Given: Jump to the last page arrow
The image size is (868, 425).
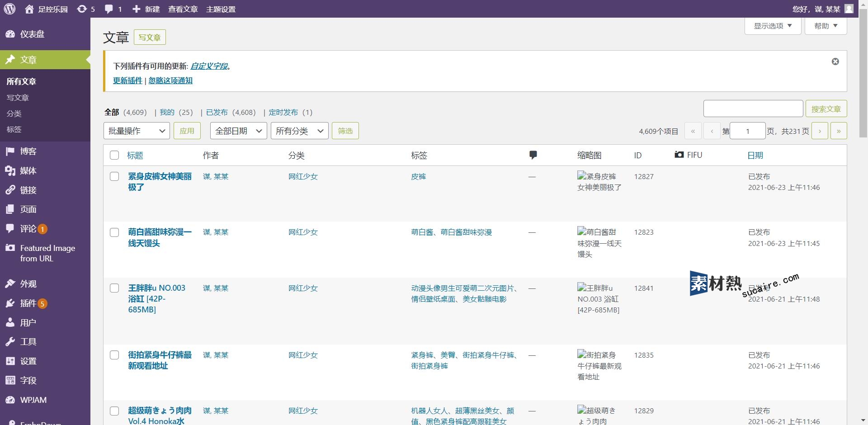Looking at the screenshot, I should pos(839,131).
